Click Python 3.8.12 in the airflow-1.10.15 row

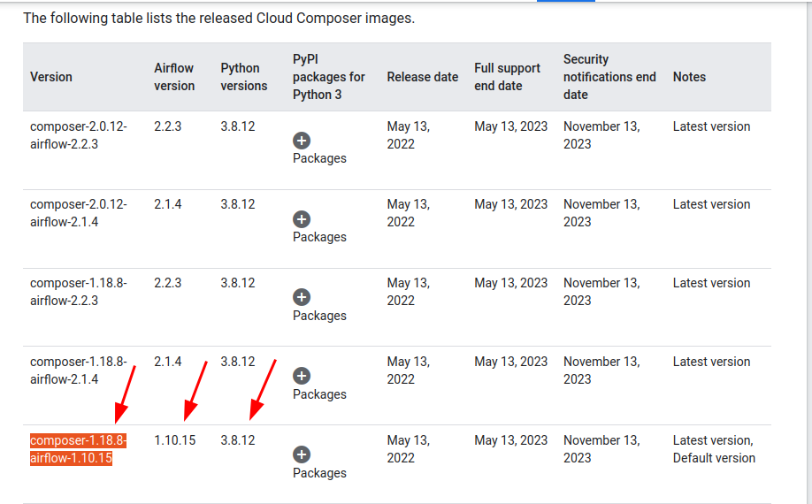click(238, 440)
